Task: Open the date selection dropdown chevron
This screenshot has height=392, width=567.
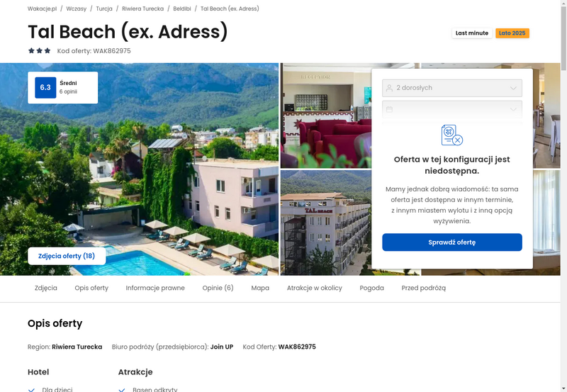Action: point(513,109)
